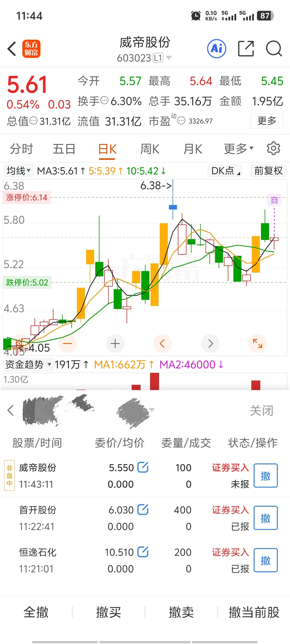290x644 pixels.
Task: Tap the 东方财富 logo icon
Action: click(x=31, y=49)
